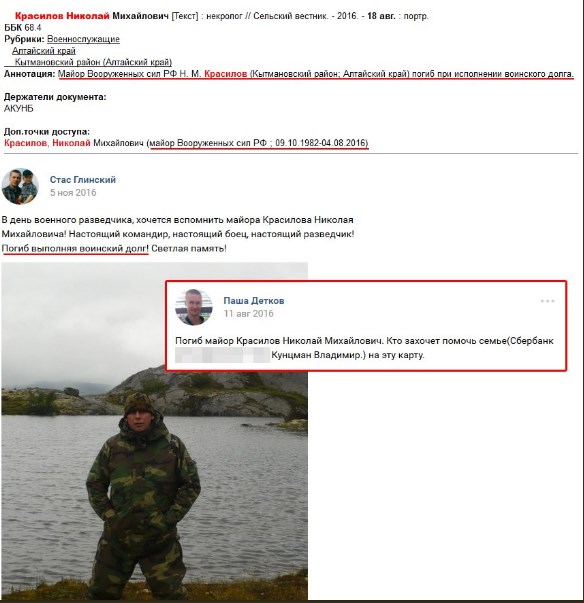Viewport: 584px width, 603px height.
Task: Click red Красилов Николай title heading
Action: coord(62,16)
